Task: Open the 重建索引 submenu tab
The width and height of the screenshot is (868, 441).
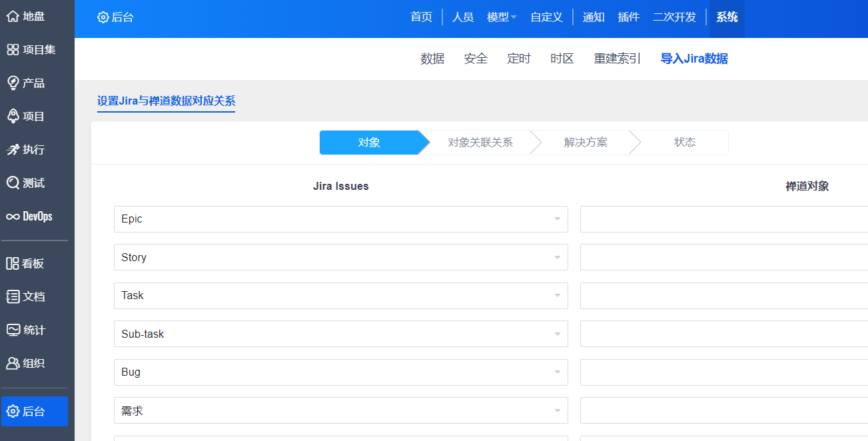Action: coord(617,59)
